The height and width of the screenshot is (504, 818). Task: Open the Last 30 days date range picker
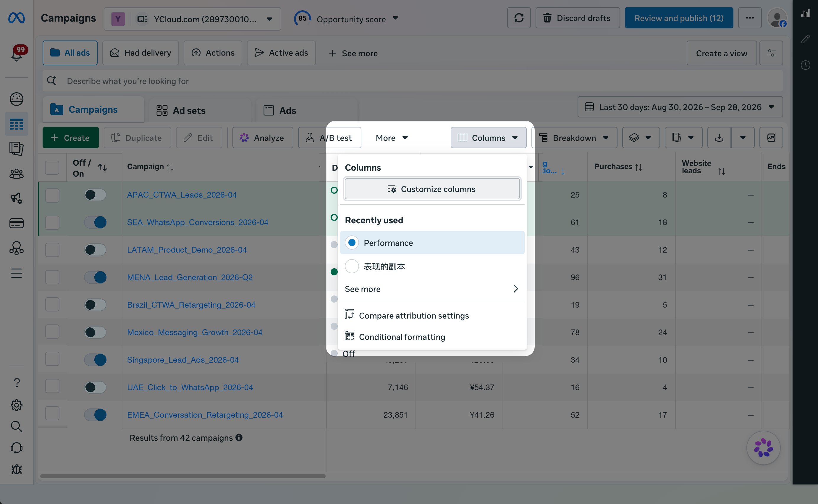680,107
